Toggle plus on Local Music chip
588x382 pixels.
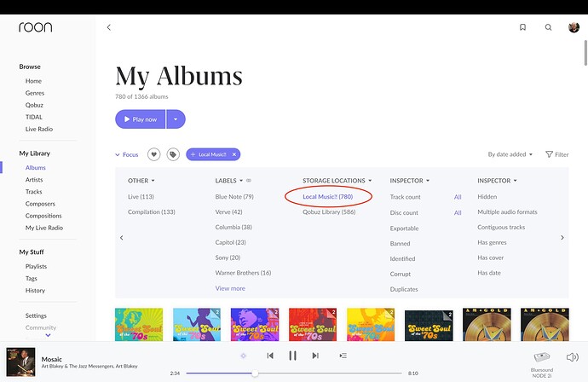point(193,154)
